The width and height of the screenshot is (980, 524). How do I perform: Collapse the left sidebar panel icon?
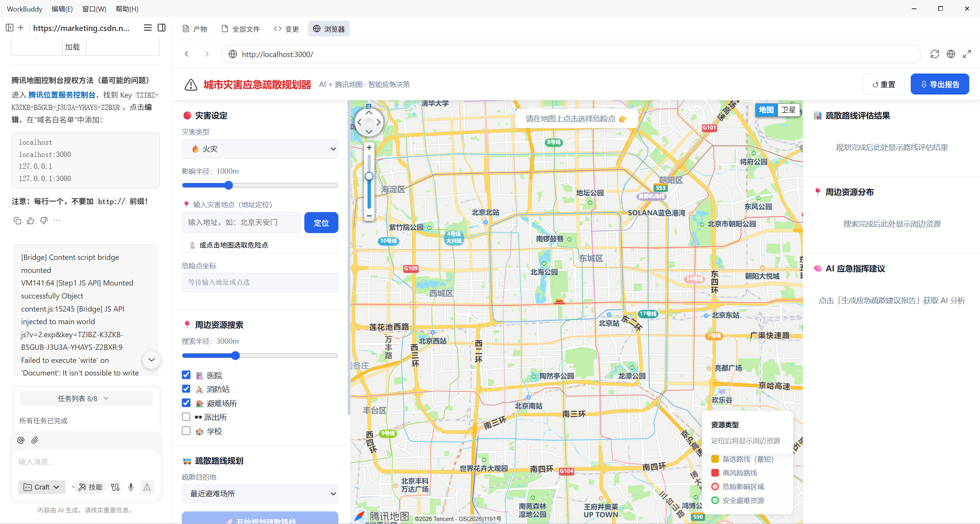tap(10, 28)
